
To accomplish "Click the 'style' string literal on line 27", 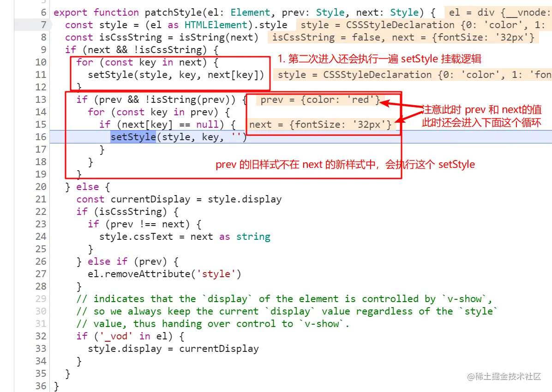I will 216,274.
